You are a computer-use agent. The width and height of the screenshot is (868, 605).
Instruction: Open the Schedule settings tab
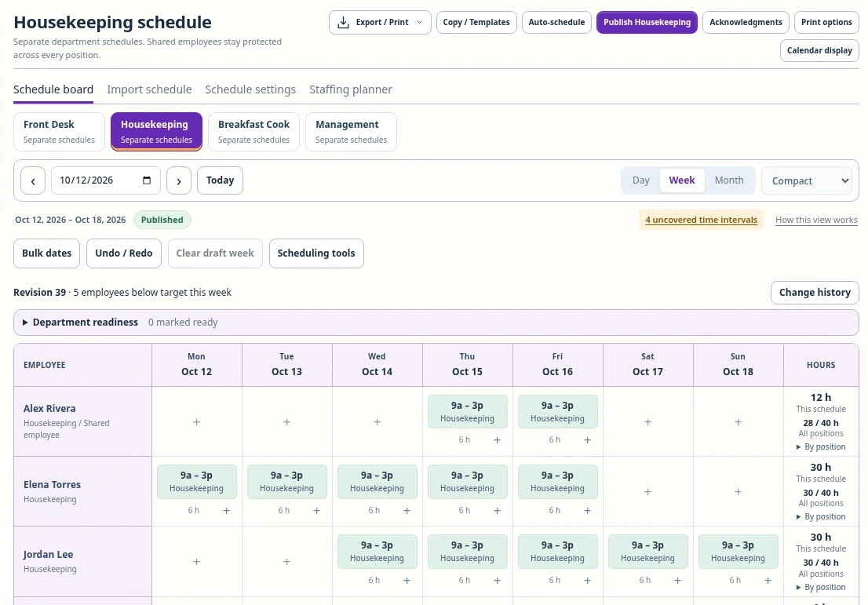(x=250, y=89)
